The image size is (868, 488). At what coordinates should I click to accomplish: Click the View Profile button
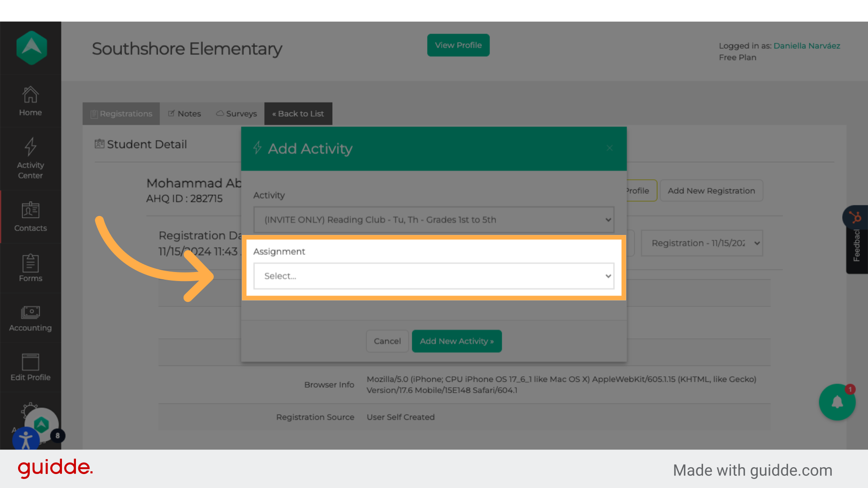(x=458, y=45)
